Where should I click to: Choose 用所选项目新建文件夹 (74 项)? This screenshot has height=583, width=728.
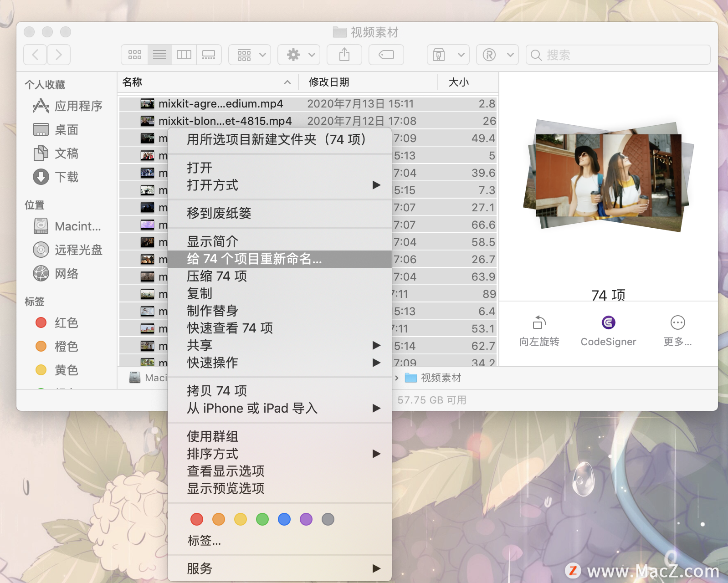coord(280,139)
